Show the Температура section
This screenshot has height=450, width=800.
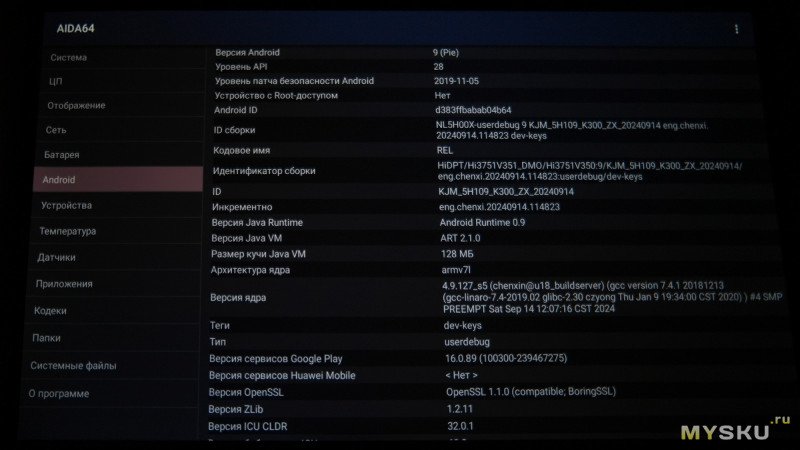pyautogui.click(x=68, y=231)
